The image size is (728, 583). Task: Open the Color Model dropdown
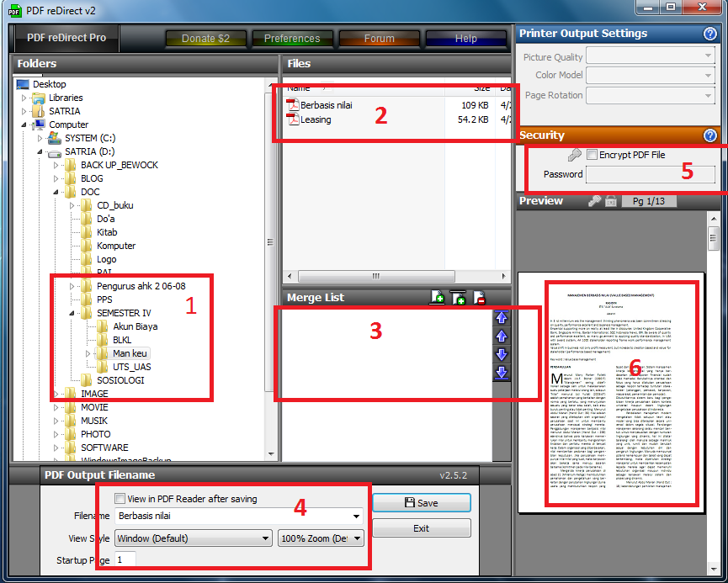click(650, 75)
